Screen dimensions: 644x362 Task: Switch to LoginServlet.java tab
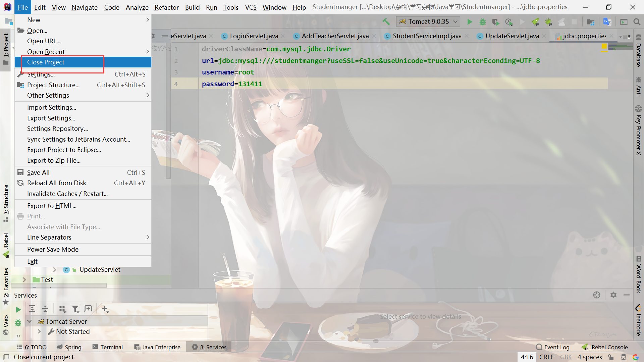(253, 36)
